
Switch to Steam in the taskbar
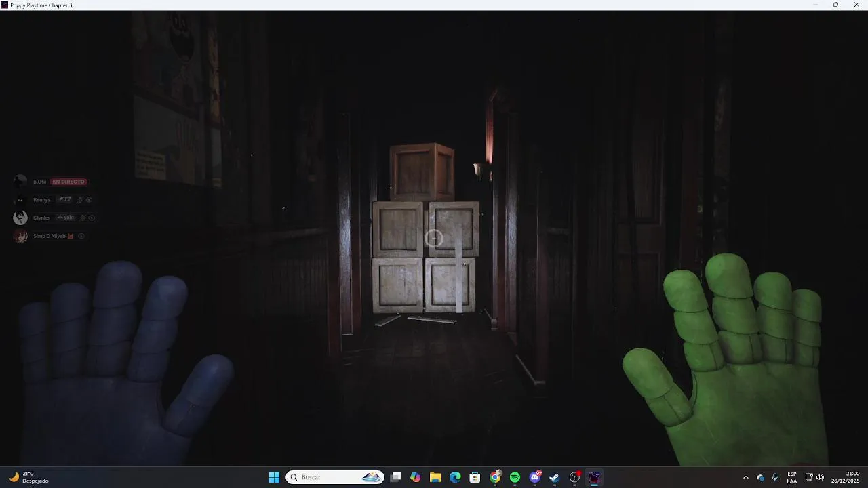pos(554,477)
